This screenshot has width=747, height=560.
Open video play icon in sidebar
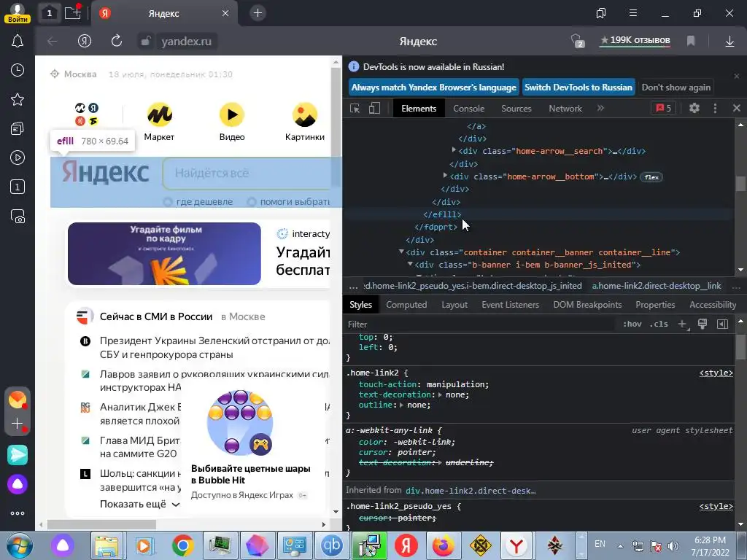coord(18,157)
